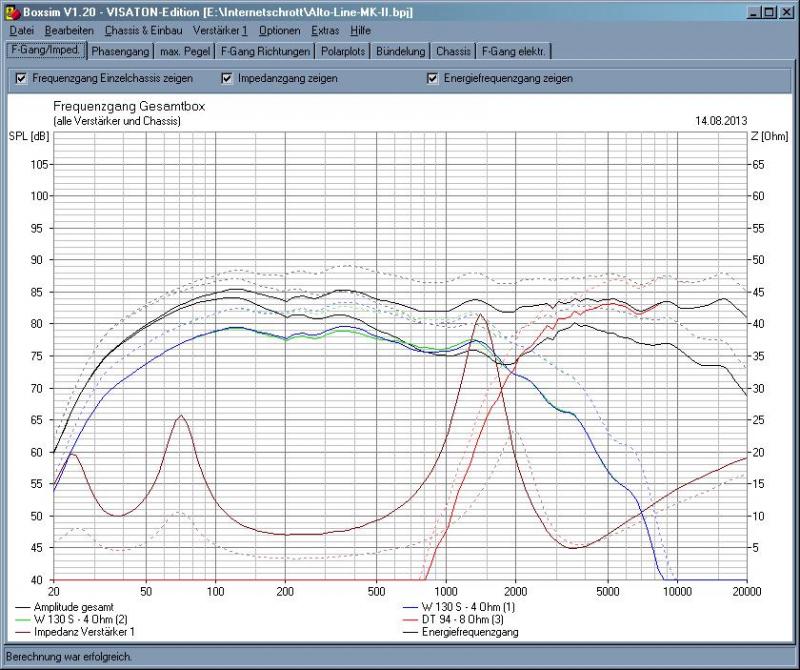Open the Optionen menu
Viewport: 800px width, 670px height.
(x=279, y=31)
